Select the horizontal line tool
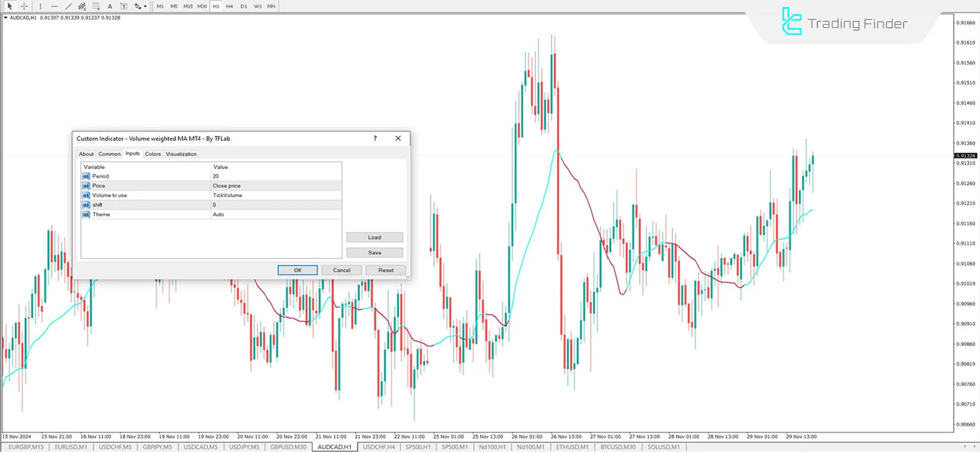980x452 pixels. click(x=54, y=7)
